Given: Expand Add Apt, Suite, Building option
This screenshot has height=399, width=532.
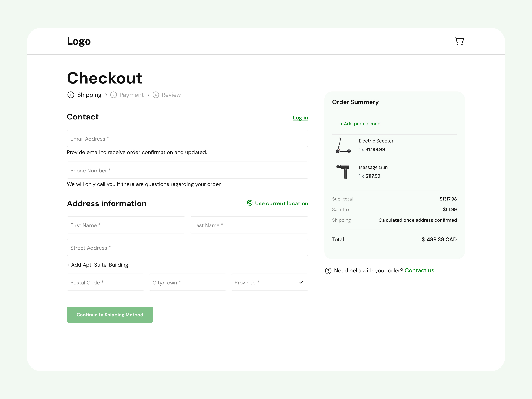Looking at the screenshot, I should point(97,265).
